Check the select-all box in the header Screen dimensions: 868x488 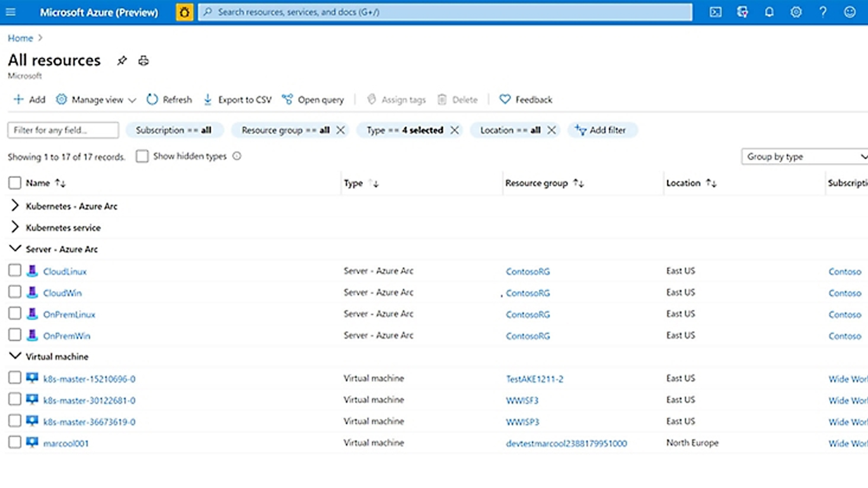click(15, 183)
